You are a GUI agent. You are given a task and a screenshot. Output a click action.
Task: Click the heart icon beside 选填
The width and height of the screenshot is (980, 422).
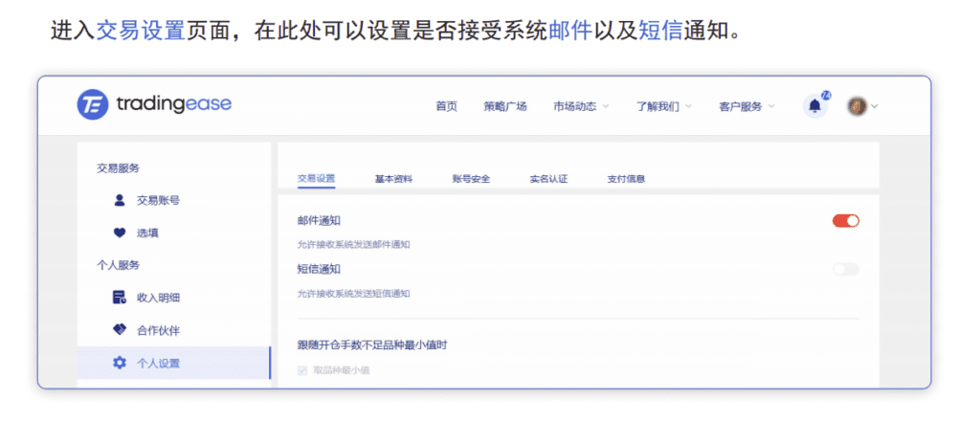coord(120,233)
